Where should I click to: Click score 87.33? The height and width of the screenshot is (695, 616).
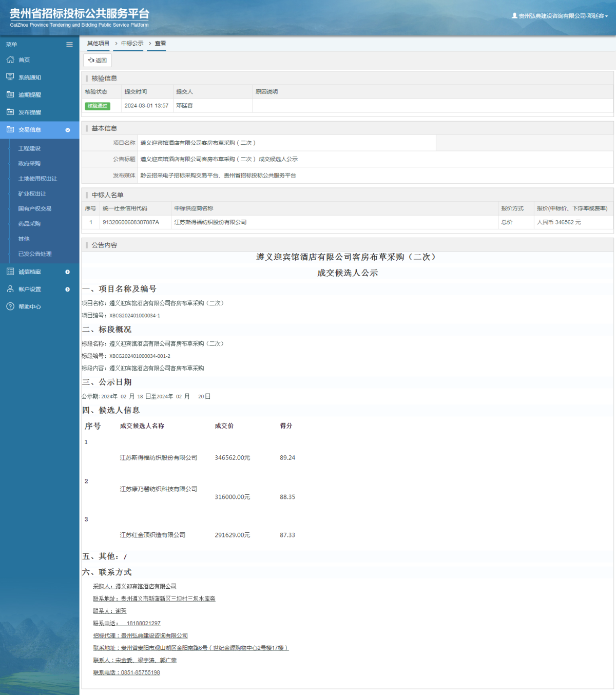287,535
